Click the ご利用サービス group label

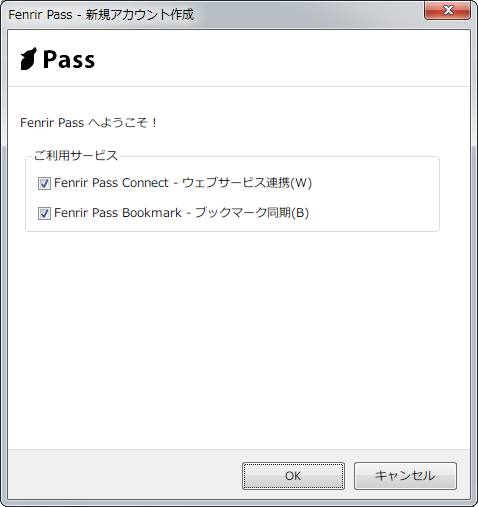tap(76, 156)
